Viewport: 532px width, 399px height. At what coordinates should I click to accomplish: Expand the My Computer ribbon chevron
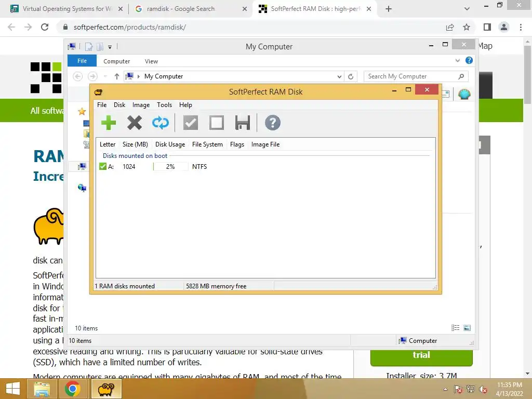[x=457, y=60]
